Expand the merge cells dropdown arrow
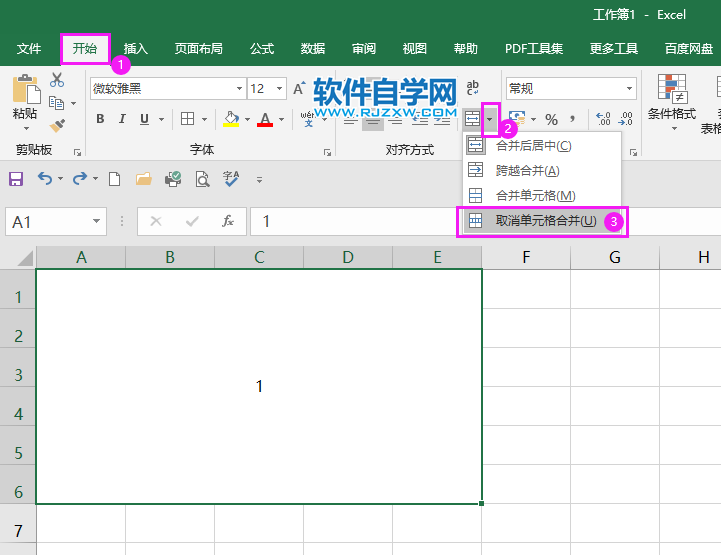The image size is (721, 555). [490, 120]
